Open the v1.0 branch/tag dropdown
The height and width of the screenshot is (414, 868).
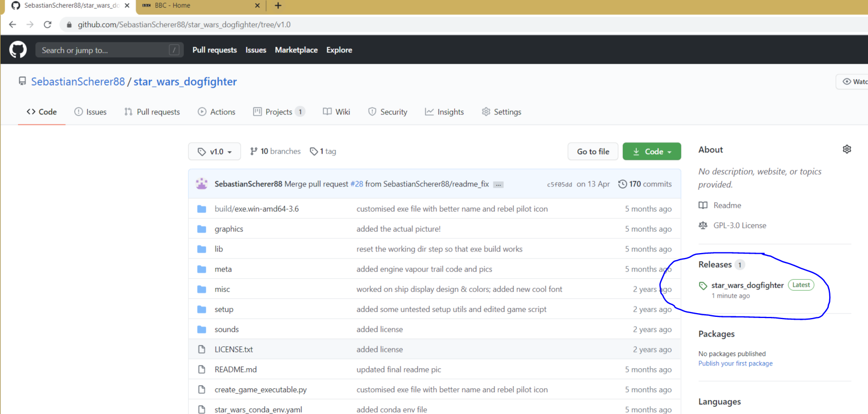tap(215, 152)
